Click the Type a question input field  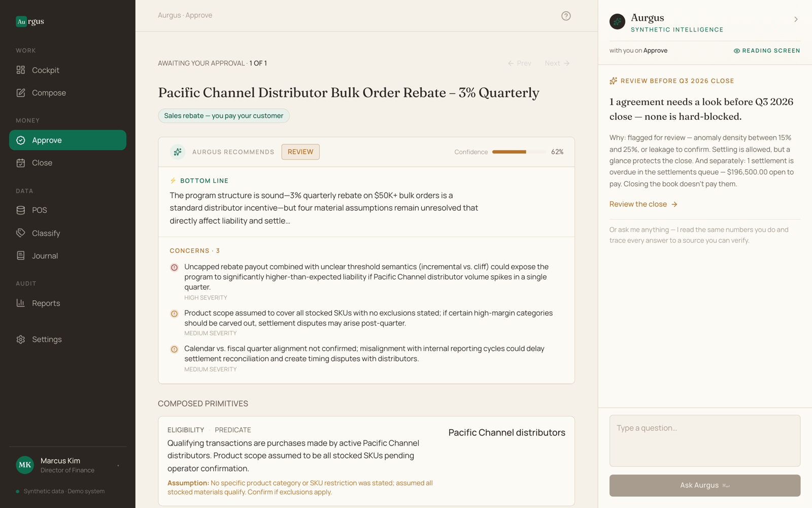705,441
